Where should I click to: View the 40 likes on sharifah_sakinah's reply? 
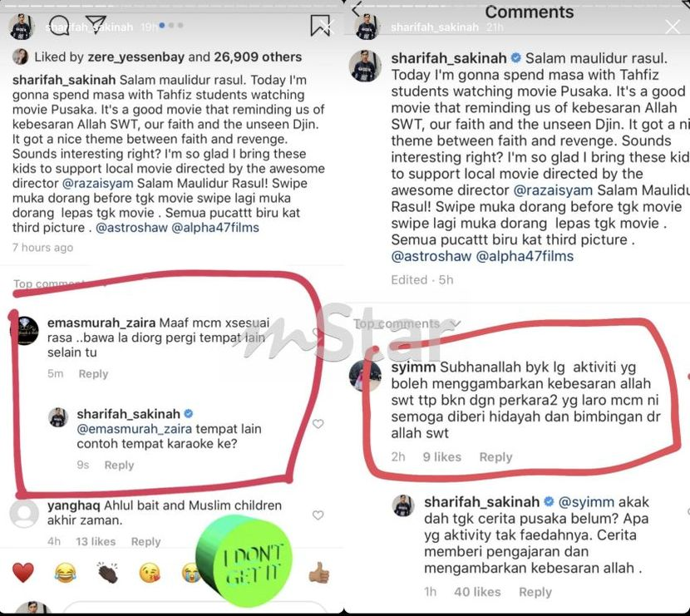[x=477, y=592]
